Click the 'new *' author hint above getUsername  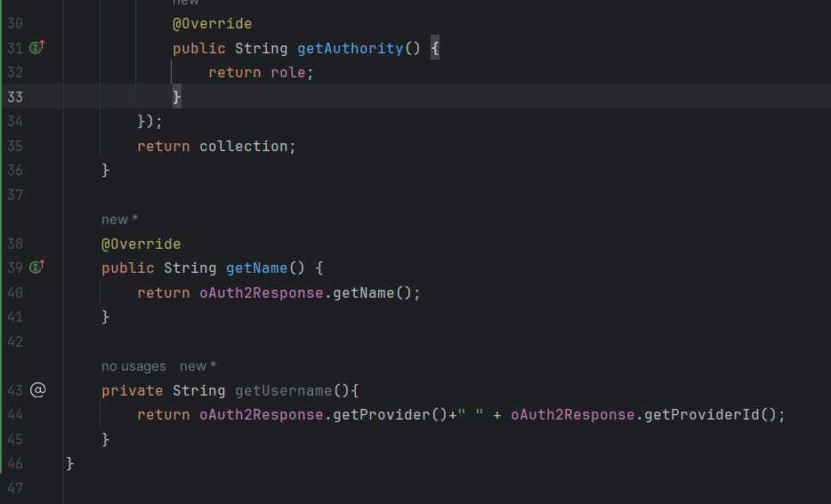[x=198, y=366]
